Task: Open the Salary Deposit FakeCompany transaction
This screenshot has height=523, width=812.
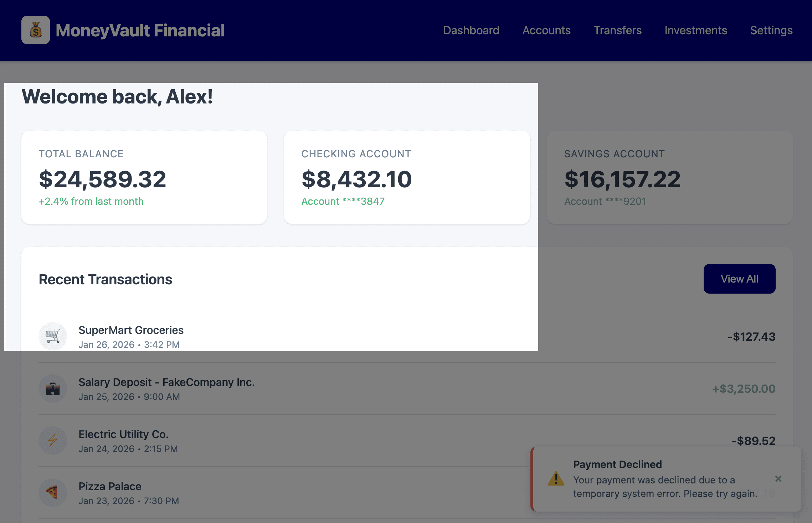Action: coord(166,382)
